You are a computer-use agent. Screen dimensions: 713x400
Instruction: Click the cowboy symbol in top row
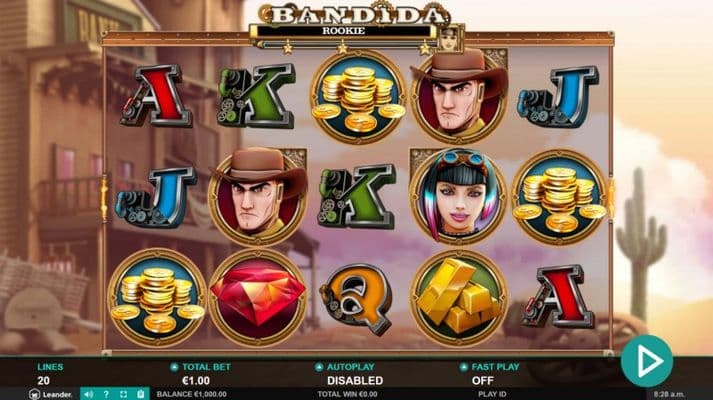pyautogui.click(x=459, y=95)
